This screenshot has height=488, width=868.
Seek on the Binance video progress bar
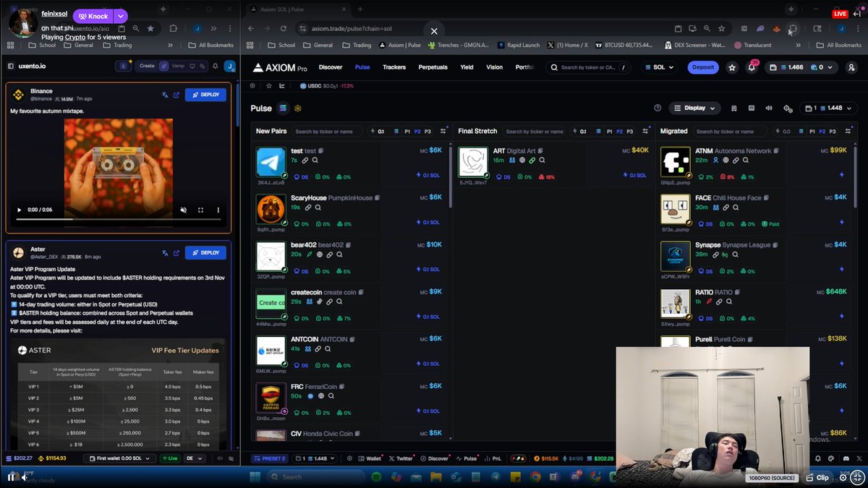point(119,219)
